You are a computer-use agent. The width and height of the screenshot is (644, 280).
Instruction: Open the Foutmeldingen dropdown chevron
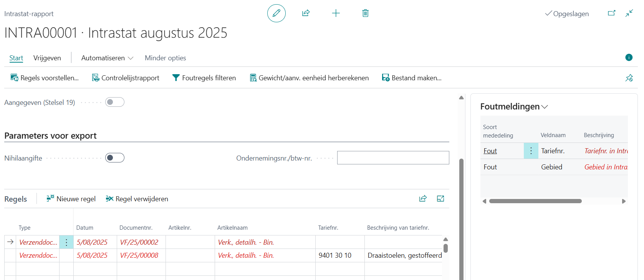coord(545,107)
